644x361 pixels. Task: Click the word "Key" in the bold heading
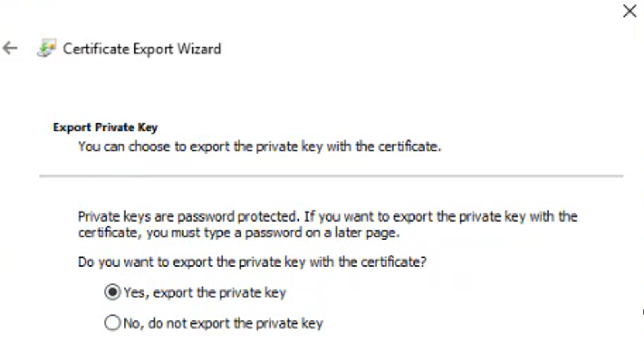point(148,127)
